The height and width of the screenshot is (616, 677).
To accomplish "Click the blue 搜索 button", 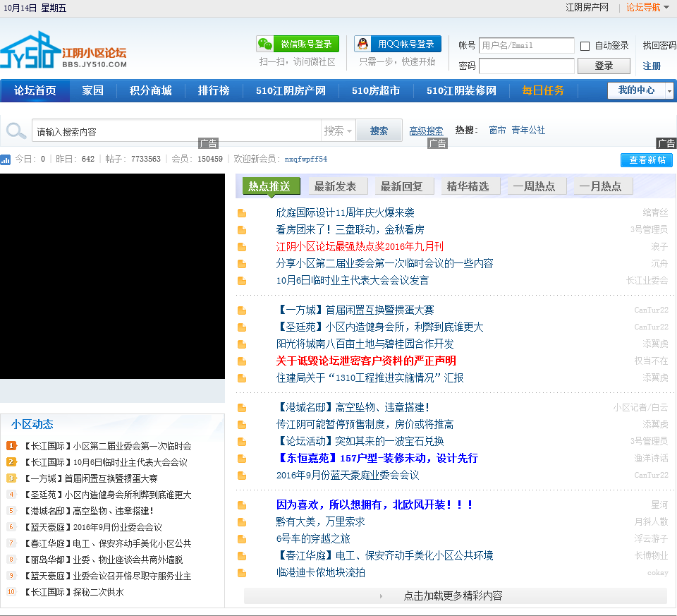I will tap(379, 131).
